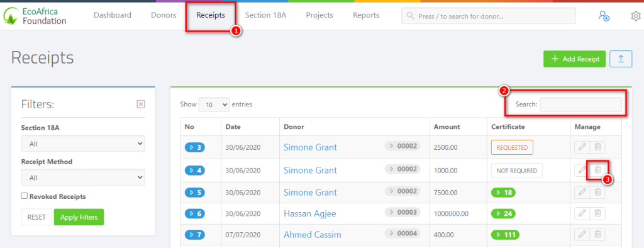
Task: Open the Donors tab
Action: (164, 15)
